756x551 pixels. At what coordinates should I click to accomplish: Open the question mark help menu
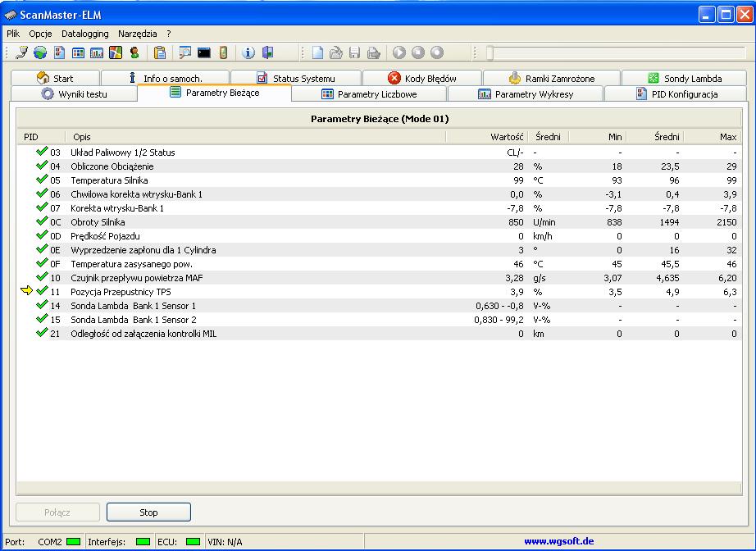(x=169, y=34)
